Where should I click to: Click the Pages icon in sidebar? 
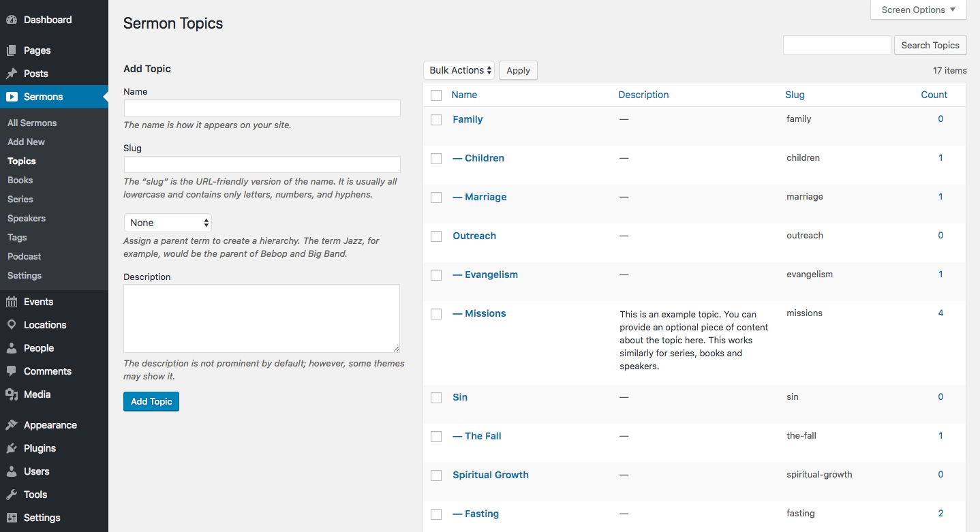12,50
